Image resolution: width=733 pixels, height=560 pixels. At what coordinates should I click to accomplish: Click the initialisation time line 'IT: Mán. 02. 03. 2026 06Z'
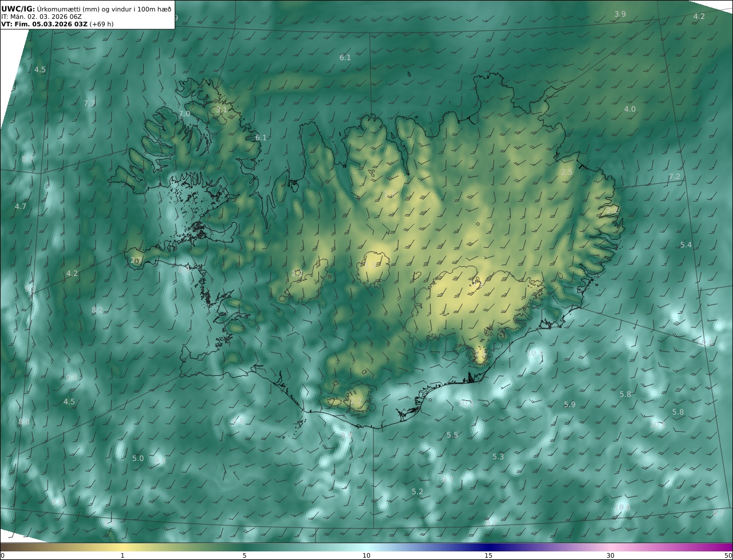click(x=41, y=17)
